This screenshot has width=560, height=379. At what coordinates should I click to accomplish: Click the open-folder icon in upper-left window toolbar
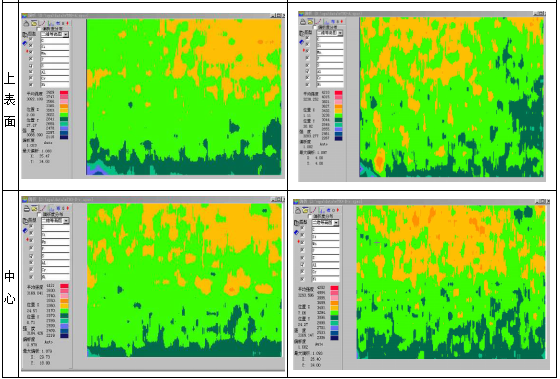pyautogui.click(x=34, y=23)
